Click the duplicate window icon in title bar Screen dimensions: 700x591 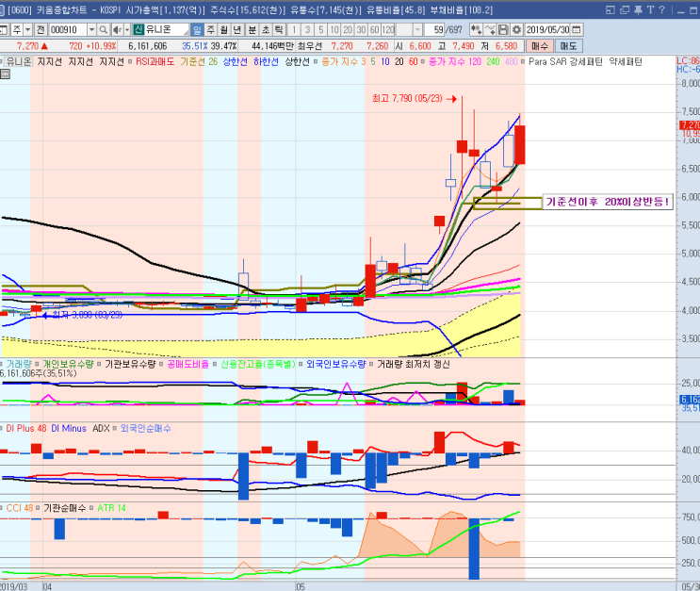[625, 9]
